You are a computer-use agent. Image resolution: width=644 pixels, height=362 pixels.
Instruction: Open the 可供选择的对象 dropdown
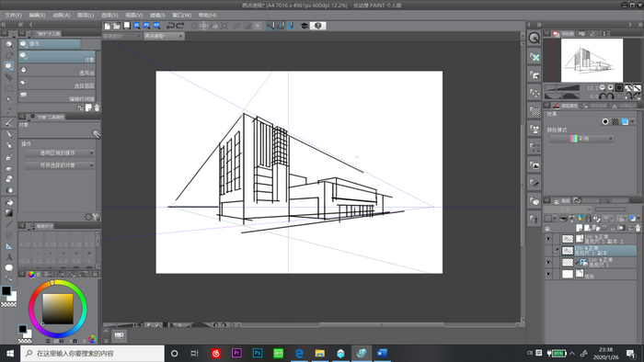click(x=60, y=165)
